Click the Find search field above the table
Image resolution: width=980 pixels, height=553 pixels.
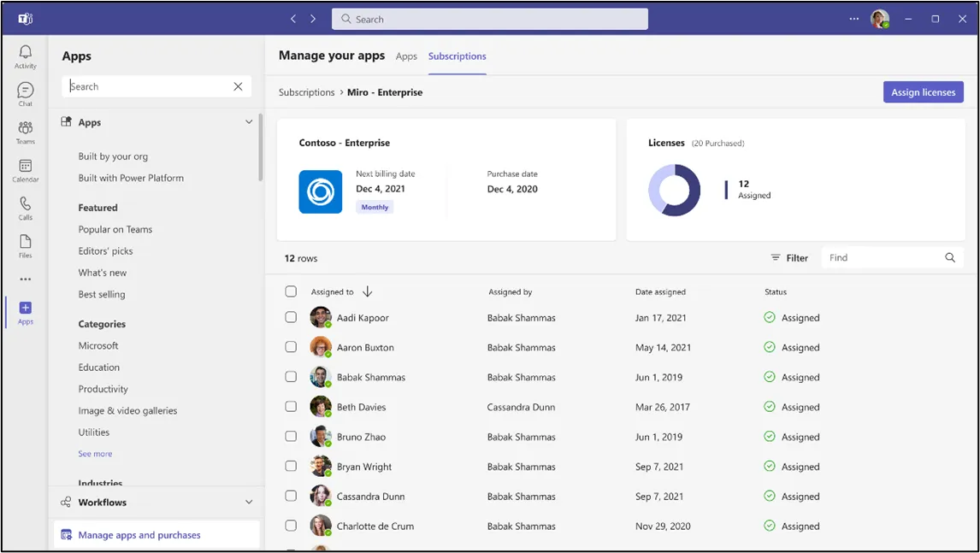885,257
